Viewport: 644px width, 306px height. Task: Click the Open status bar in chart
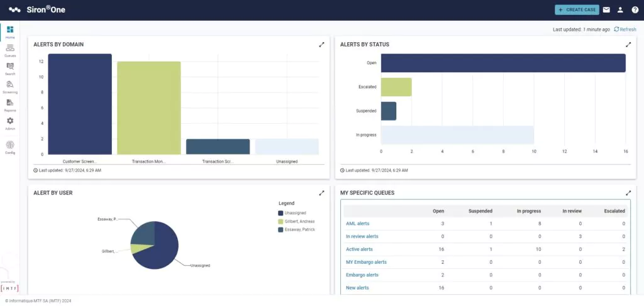click(x=503, y=63)
